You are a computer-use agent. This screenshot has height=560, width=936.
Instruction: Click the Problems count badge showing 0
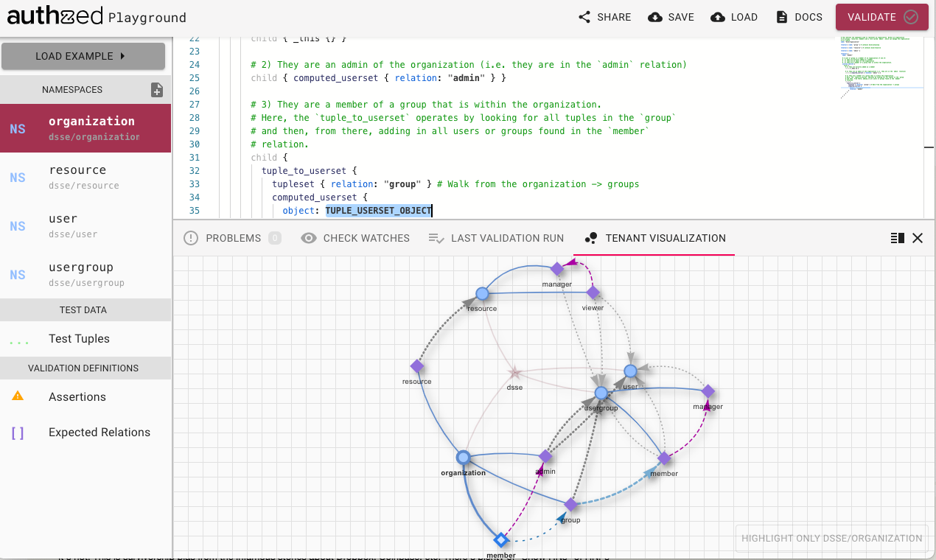click(x=275, y=238)
